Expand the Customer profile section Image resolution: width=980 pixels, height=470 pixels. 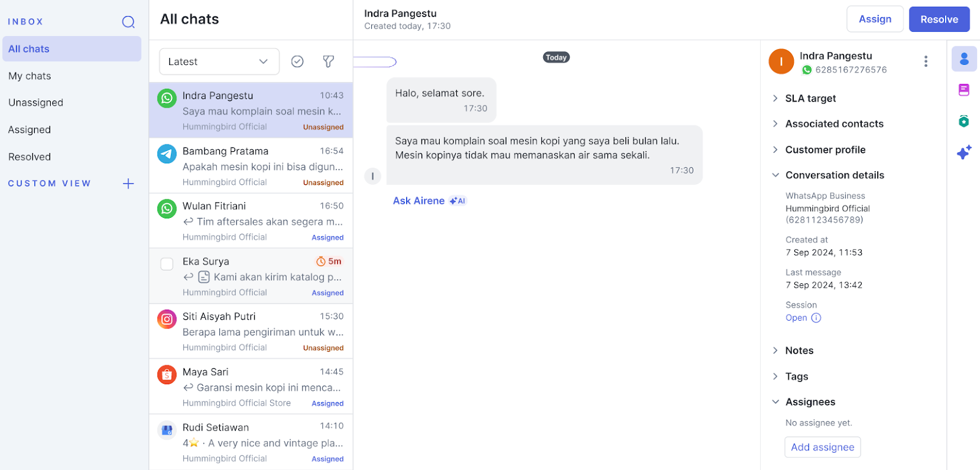pos(825,150)
